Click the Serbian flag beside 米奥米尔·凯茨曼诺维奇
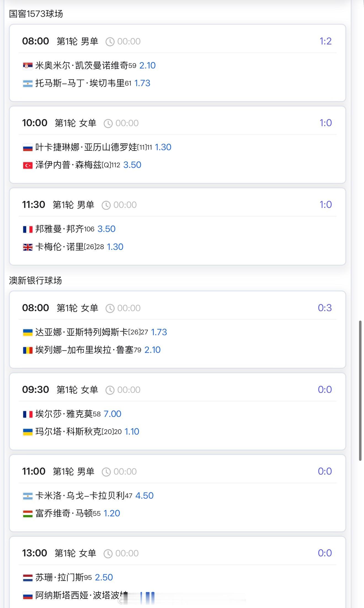The height and width of the screenshot is (608, 364). [28, 66]
